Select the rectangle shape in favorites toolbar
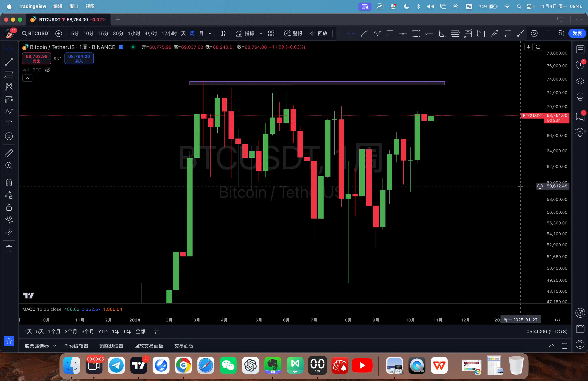 [416, 33]
